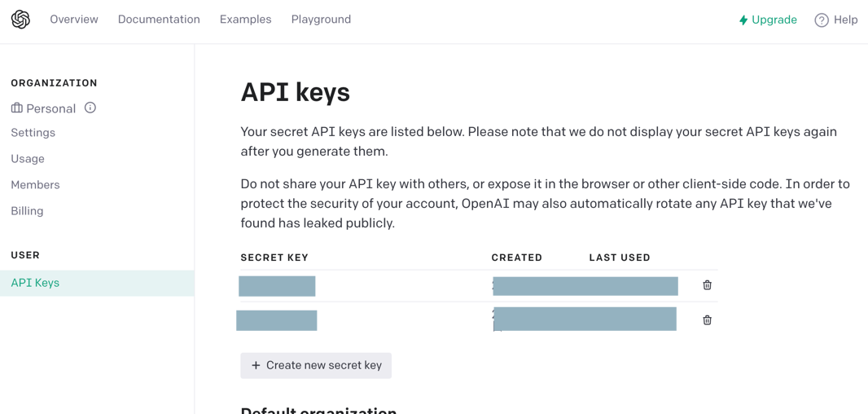Open the Examples page
The image size is (868, 414).
pyautogui.click(x=245, y=20)
